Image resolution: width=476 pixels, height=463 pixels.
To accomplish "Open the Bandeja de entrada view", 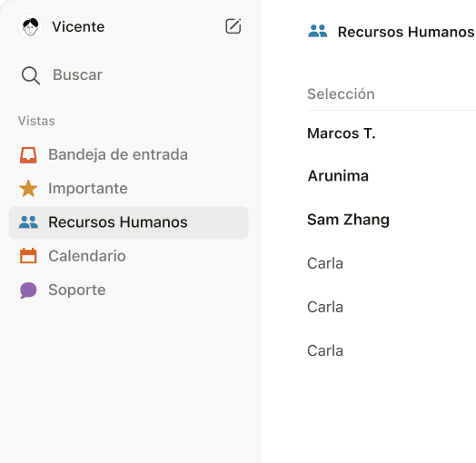I will [128, 154].
